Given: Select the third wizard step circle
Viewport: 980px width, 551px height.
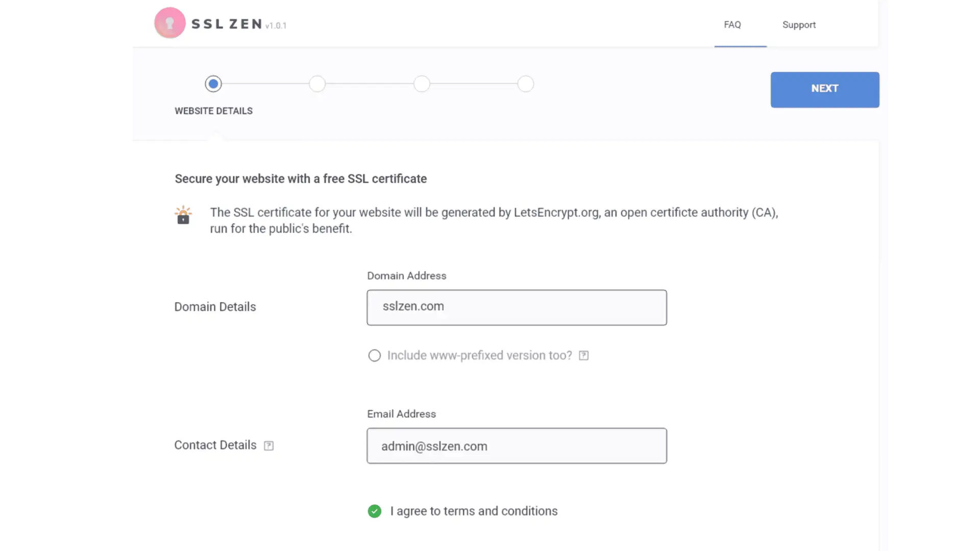Looking at the screenshot, I should pos(422,84).
